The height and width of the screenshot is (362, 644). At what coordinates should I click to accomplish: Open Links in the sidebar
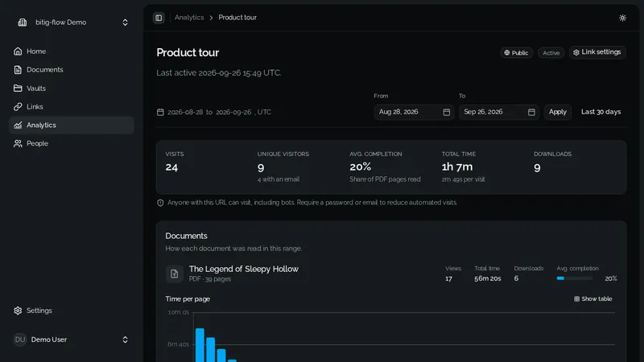click(71, 107)
